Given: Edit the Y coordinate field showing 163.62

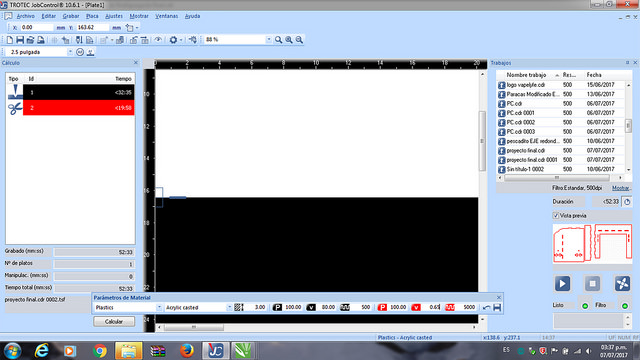Looking at the screenshot, I should pos(93,27).
